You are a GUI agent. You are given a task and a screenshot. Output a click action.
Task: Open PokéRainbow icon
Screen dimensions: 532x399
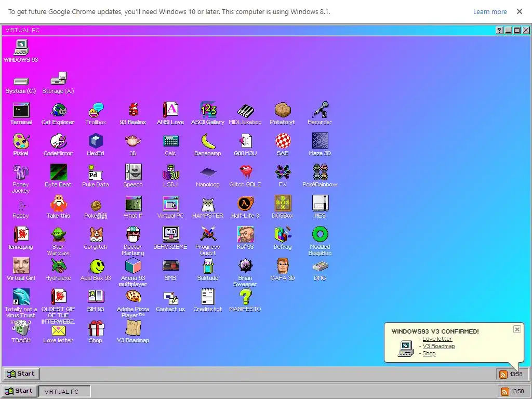coord(320,176)
